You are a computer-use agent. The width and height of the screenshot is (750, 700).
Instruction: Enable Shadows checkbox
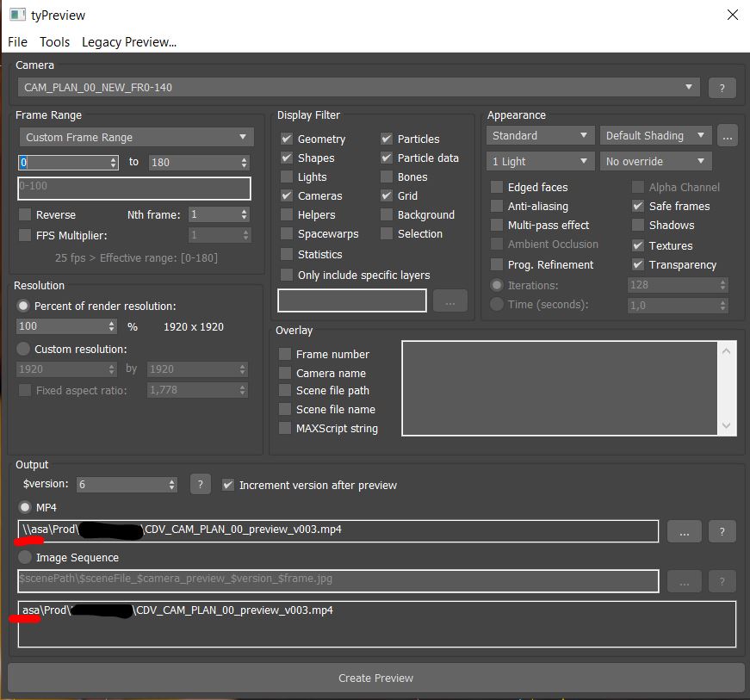(637, 225)
